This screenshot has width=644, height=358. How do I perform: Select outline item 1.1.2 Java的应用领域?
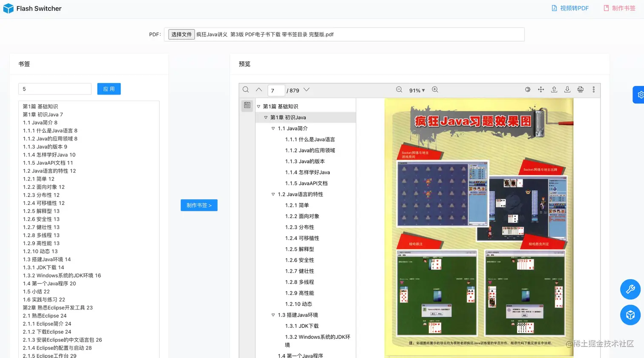(310, 150)
